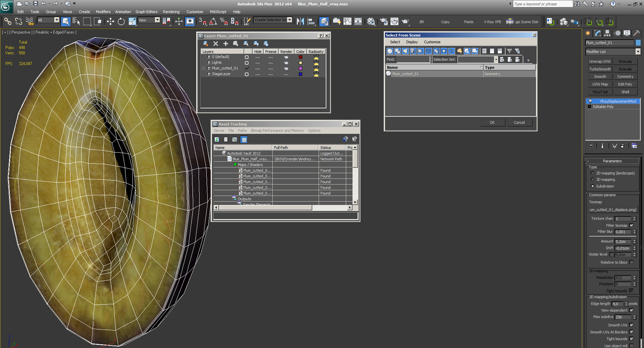Toggle Filter texmap checkbox

point(631,225)
